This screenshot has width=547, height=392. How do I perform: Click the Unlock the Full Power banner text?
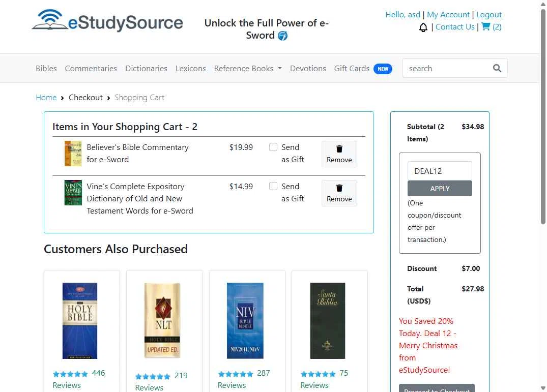click(x=267, y=29)
